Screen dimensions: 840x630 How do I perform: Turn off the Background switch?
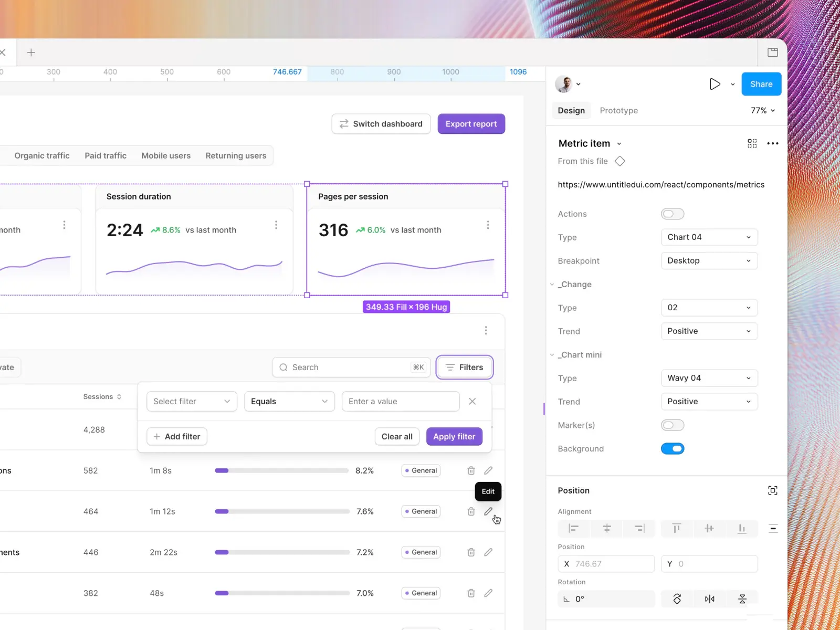pos(673,449)
